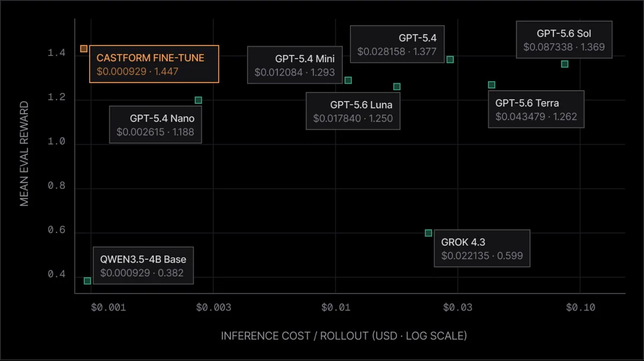This screenshot has height=361, width=644.
Task: Click the GPT-5.4 Nano data point marker
Action: [198, 100]
